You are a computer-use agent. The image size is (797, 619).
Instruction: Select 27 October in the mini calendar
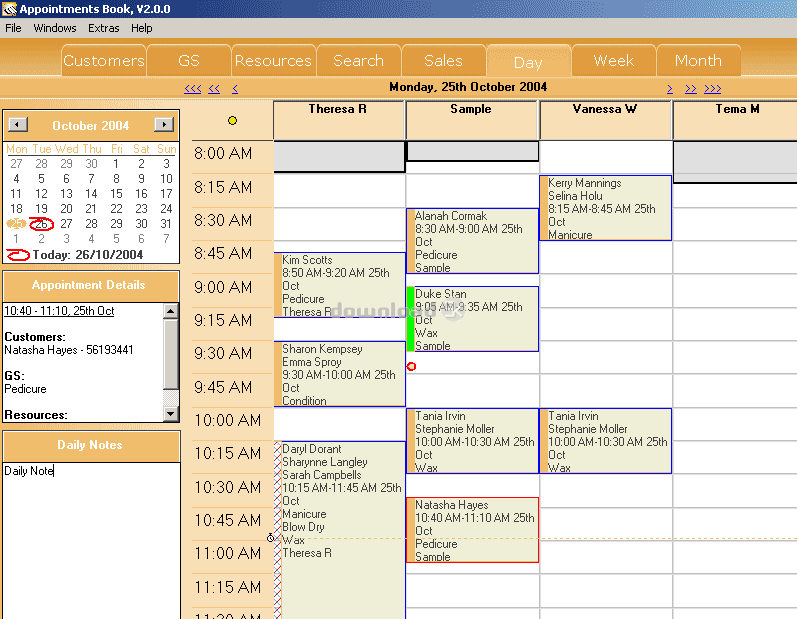(66, 224)
